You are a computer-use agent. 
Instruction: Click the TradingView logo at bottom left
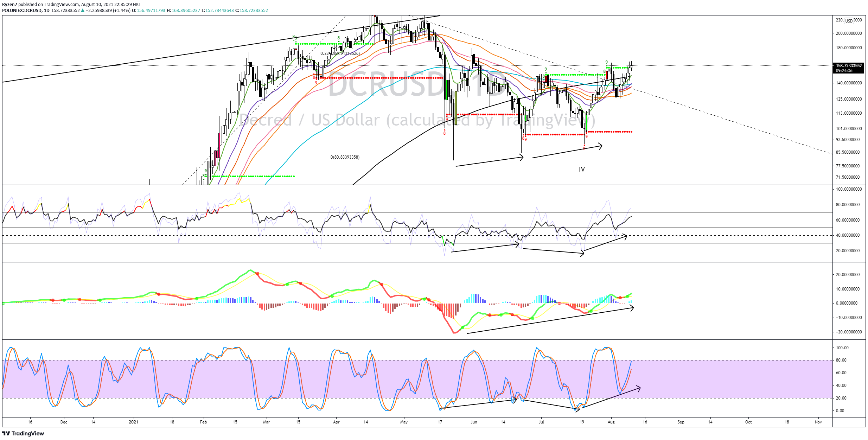tap(23, 433)
